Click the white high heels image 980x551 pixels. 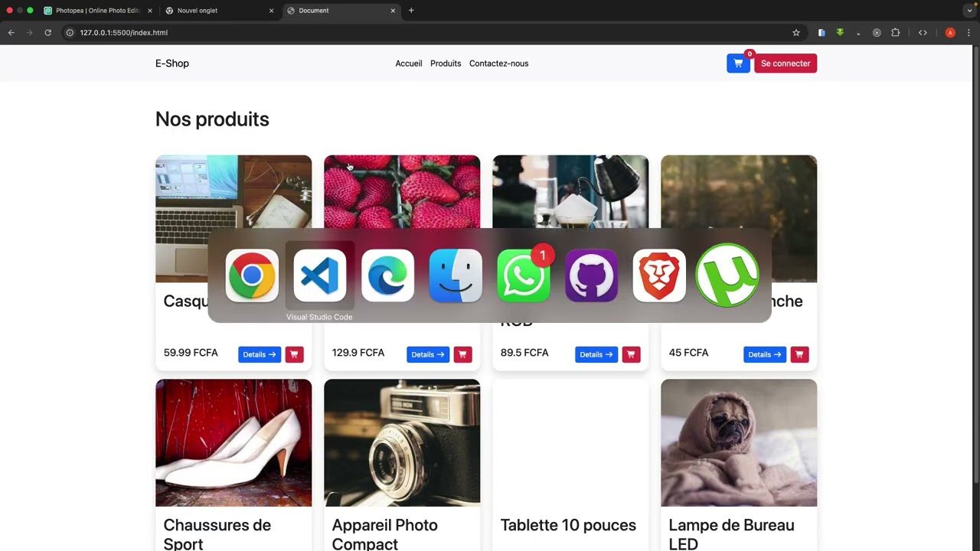point(234,442)
